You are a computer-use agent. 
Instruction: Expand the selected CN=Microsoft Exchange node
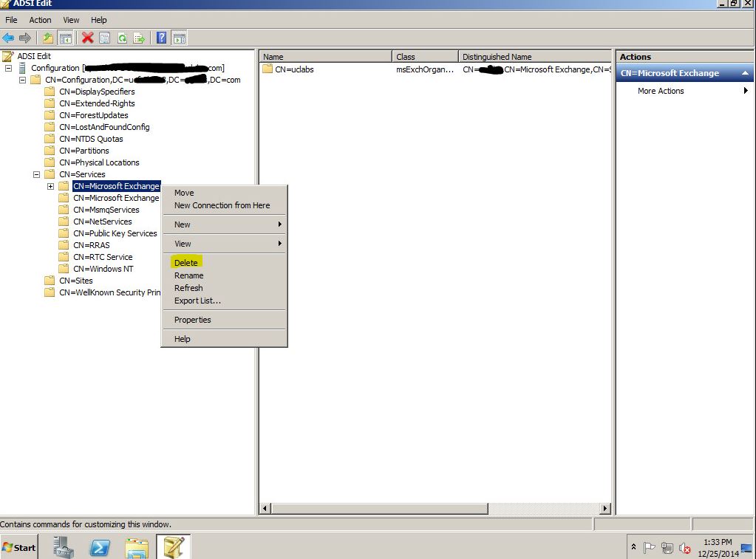pyautogui.click(x=51, y=186)
